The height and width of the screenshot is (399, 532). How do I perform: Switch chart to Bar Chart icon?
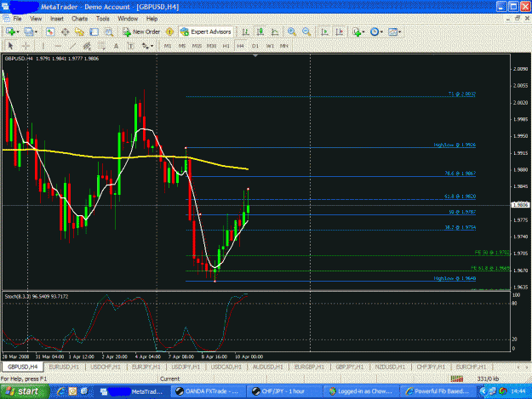click(x=245, y=31)
